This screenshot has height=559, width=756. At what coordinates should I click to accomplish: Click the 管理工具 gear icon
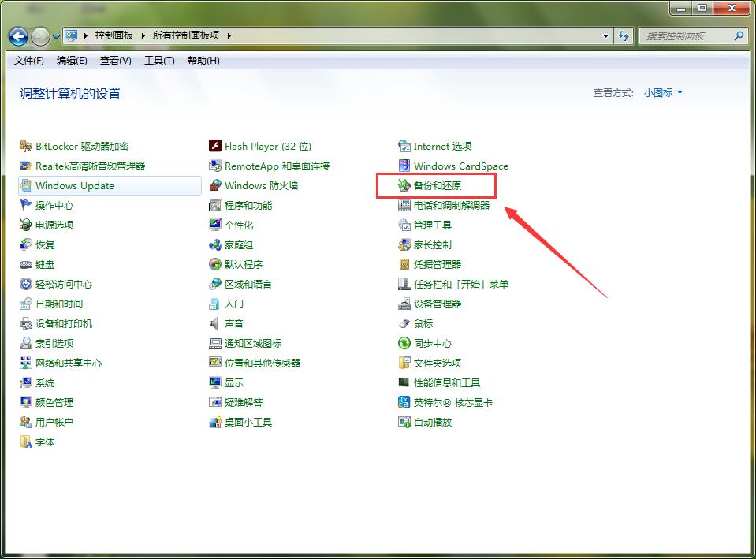(x=404, y=225)
